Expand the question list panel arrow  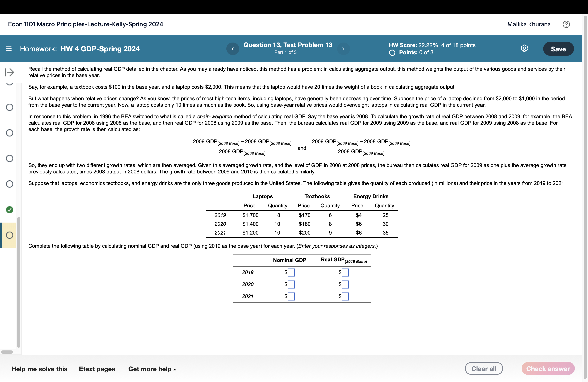point(9,72)
